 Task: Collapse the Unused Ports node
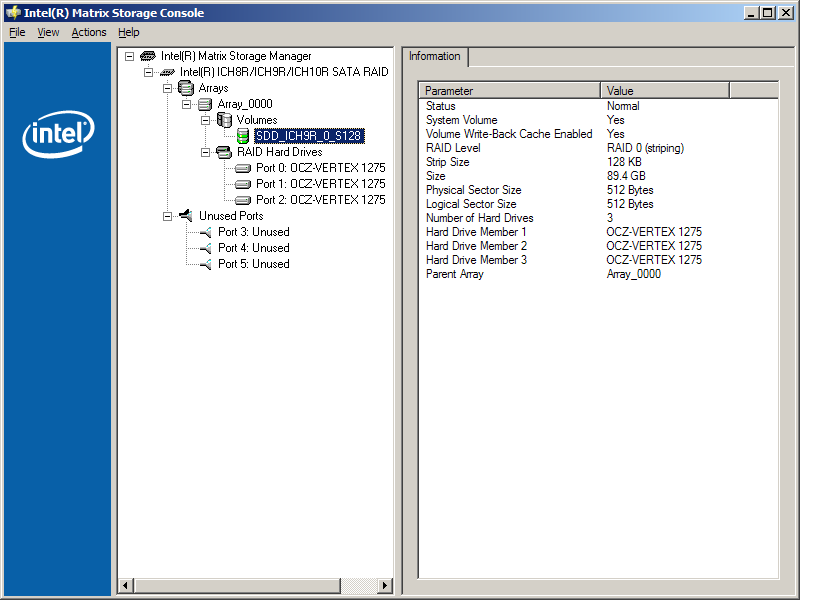(167, 216)
